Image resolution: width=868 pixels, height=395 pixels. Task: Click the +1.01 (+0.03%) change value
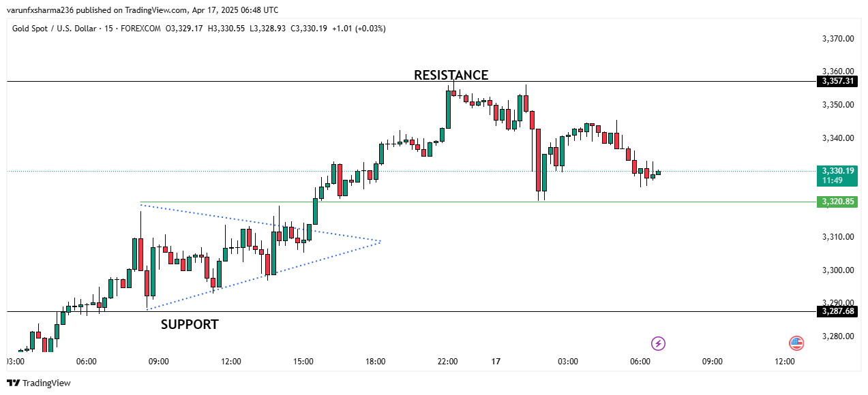tap(359, 29)
